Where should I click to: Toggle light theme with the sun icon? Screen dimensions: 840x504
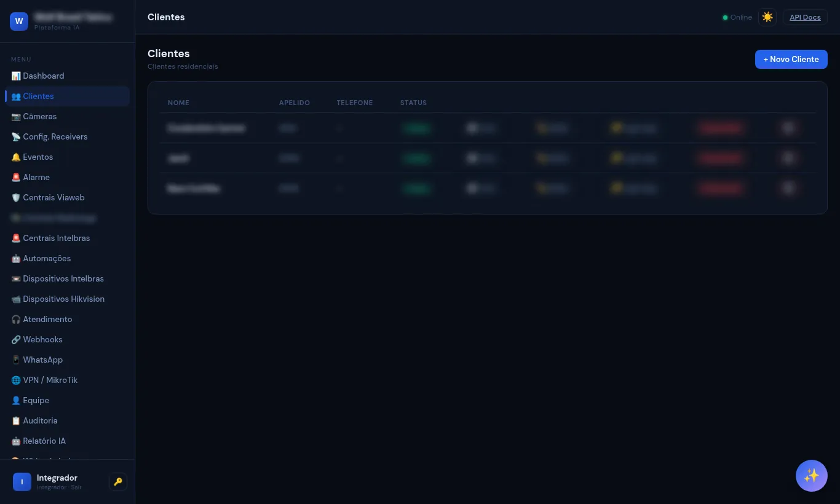[767, 17]
